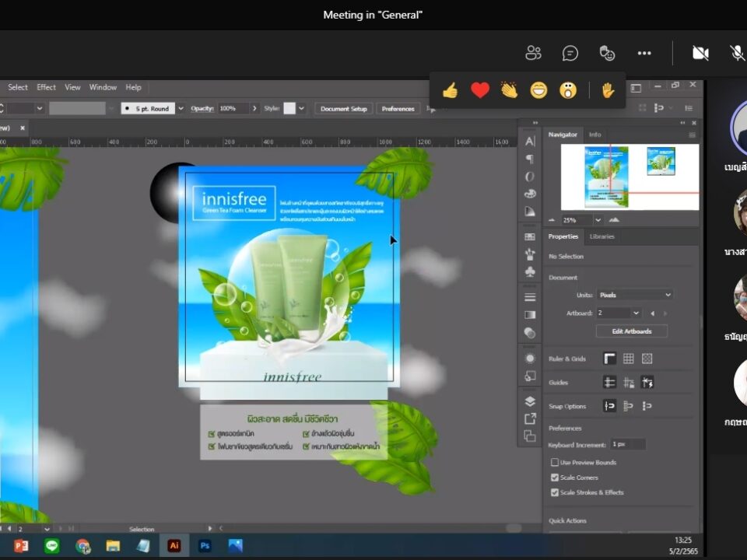Open the Select menu
This screenshot has height=560, width=747.
[18, 87]
